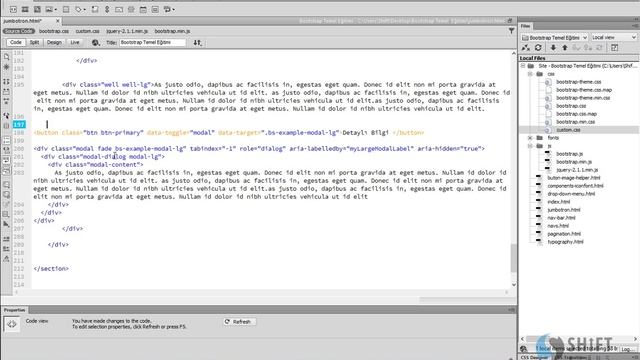Open the custom.css related file tab
The height and width of the screenshot is (360, 640).
(87, 31)
